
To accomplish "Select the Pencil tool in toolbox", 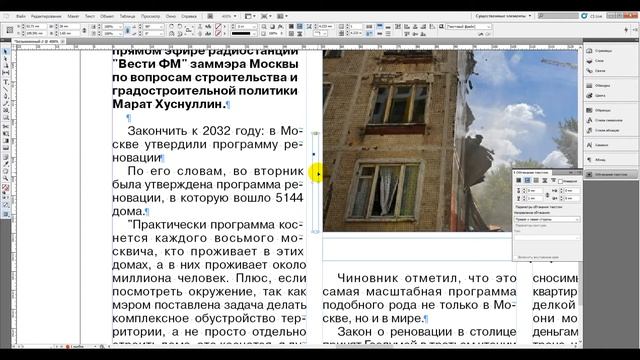I will coord(5,104).
